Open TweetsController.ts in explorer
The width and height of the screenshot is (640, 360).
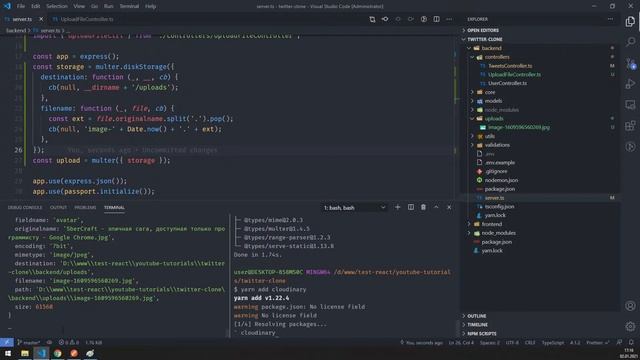[x=510, y=66]
